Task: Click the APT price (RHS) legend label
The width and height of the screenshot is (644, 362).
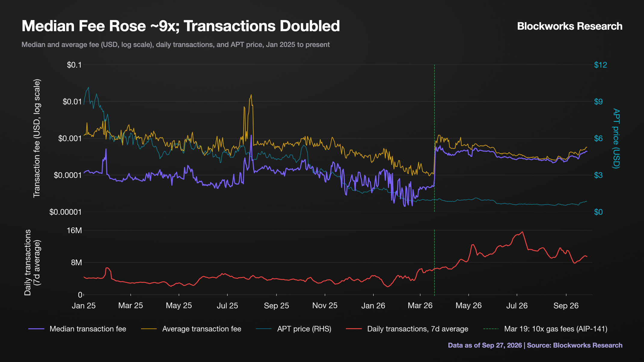Action: point(304,329)
